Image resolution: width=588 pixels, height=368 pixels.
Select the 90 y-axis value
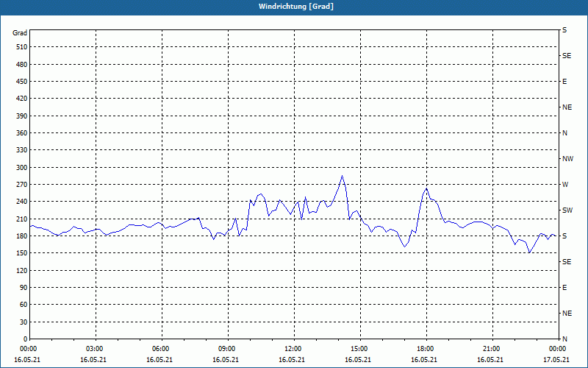(x=24, y=288)
